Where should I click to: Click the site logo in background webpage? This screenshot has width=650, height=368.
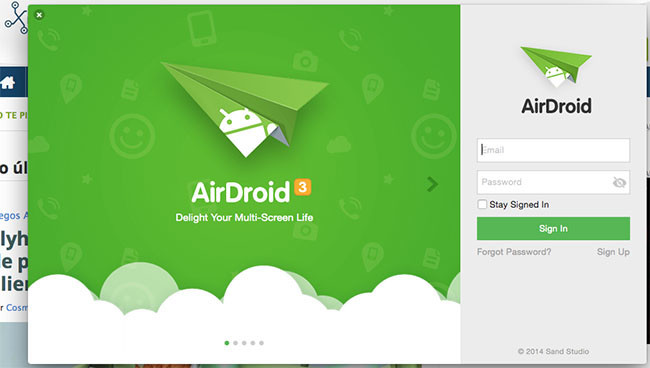point(17,17)
